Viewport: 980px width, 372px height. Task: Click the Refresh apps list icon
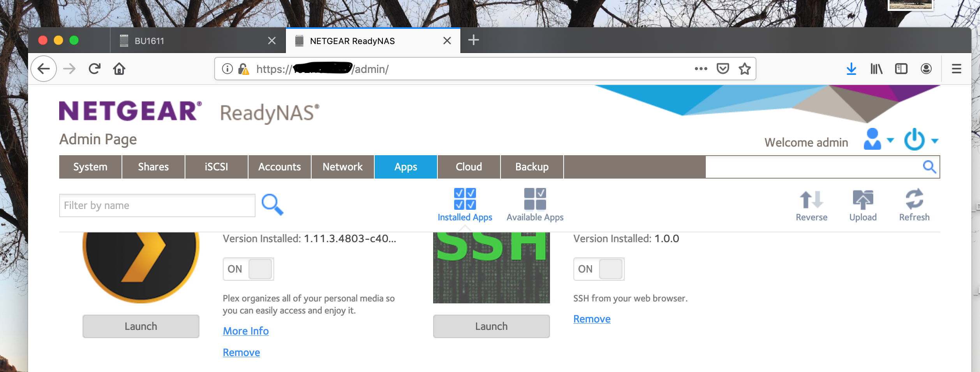[x=914, y=205]
